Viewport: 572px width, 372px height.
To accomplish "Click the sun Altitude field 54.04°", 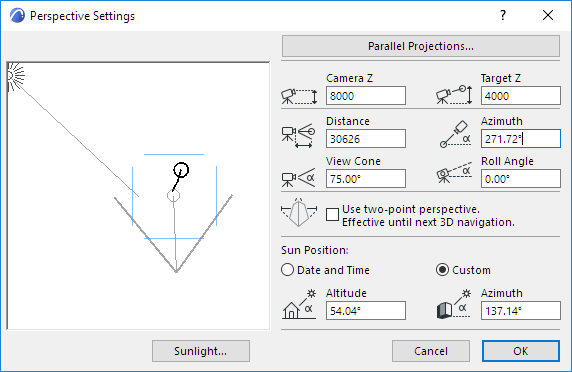I will (x=366, y=311).
